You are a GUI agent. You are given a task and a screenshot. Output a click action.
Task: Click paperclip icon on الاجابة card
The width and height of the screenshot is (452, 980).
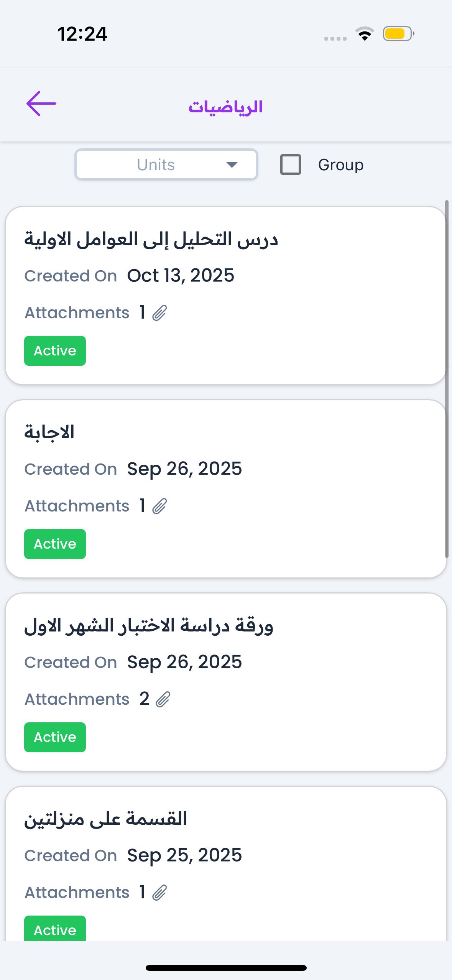pos(159,506)
